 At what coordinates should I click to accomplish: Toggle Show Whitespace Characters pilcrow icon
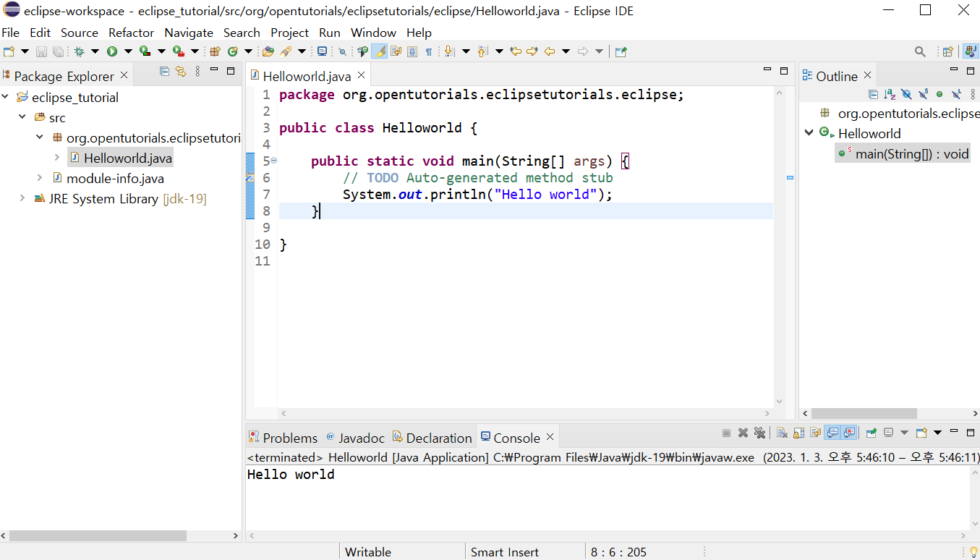428,51
